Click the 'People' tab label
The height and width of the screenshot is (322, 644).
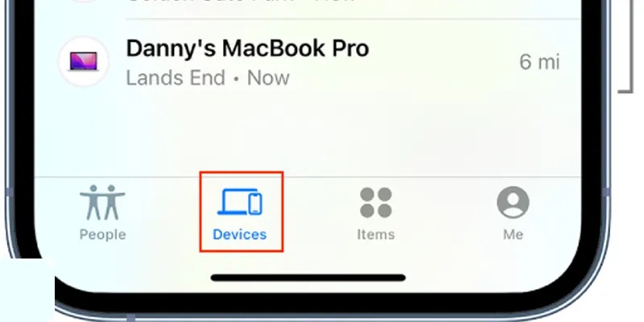(103, 234)
